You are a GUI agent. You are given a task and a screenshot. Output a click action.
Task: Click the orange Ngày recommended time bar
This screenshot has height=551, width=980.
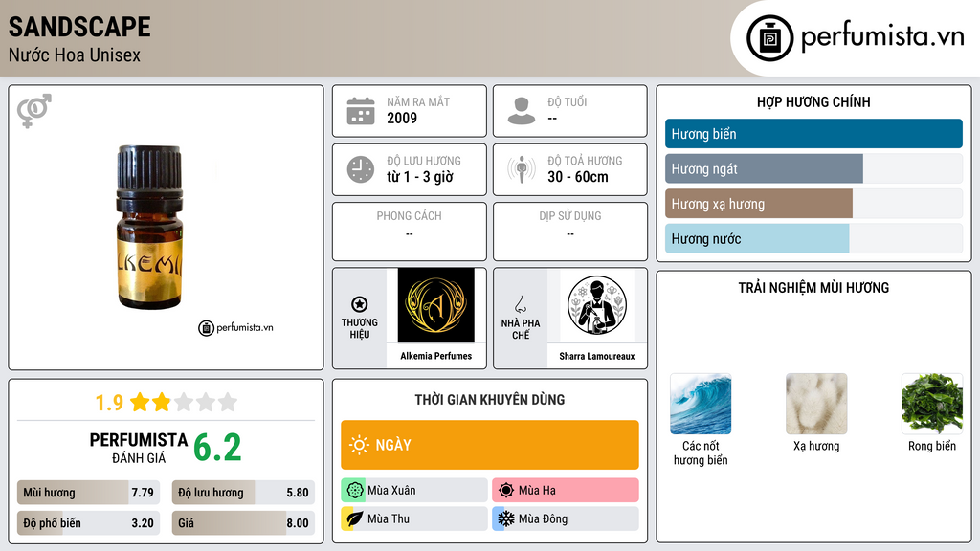[490, 445]
